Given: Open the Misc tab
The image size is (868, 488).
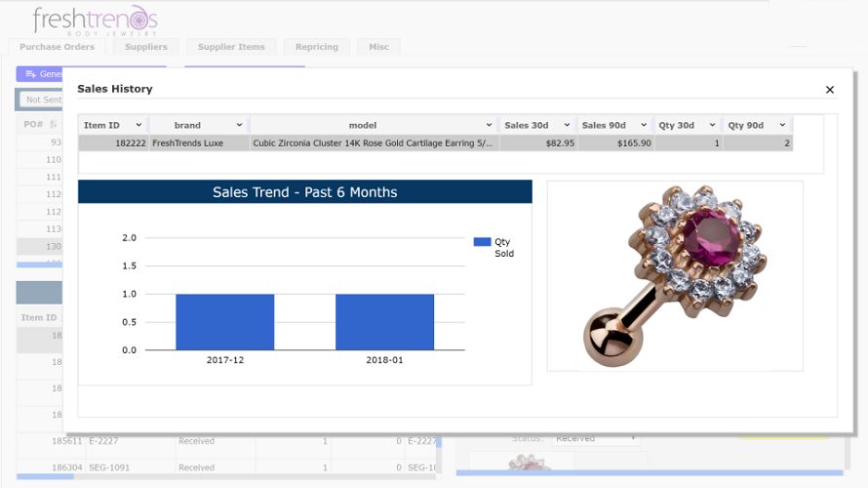Looking at the screenshot, I should (378, 47).
